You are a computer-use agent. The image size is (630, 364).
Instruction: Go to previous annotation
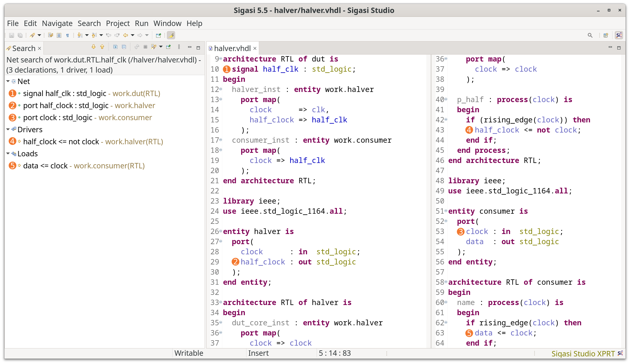94,35
